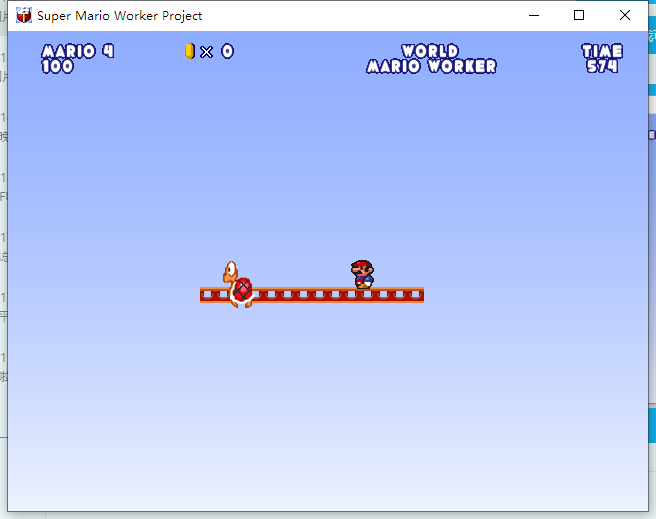Maximize the game window

(x=579, y=15)
